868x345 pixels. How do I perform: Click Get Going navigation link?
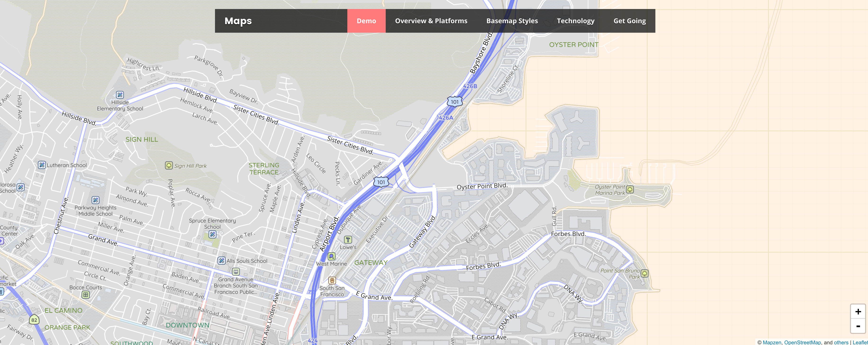coord(629,21)
